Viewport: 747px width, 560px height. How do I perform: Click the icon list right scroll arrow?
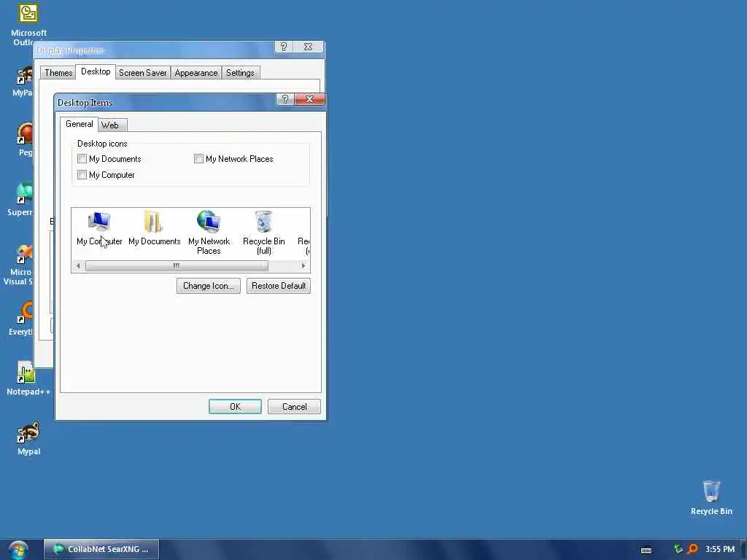coord(303,265)
